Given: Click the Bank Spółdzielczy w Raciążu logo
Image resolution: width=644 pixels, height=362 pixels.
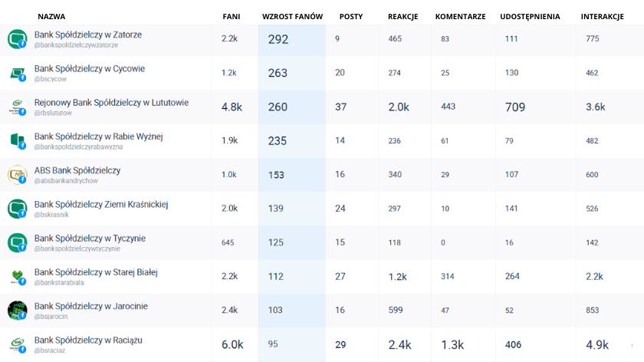Looking at the screenshot, I should point(17,344).
